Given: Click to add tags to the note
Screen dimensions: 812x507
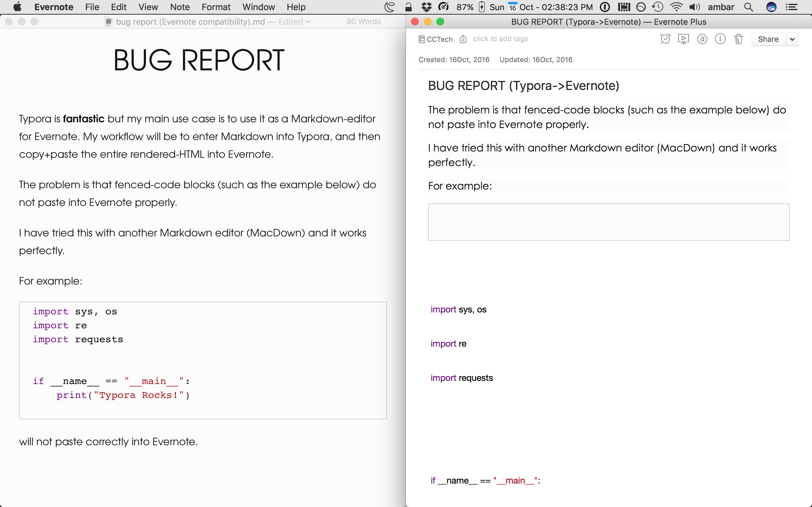Looking at the screenshot, I should coord(500,39).
